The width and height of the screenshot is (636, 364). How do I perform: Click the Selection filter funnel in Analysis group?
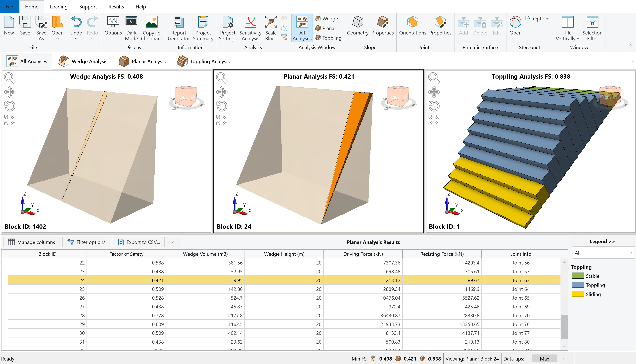pos(284,38)
